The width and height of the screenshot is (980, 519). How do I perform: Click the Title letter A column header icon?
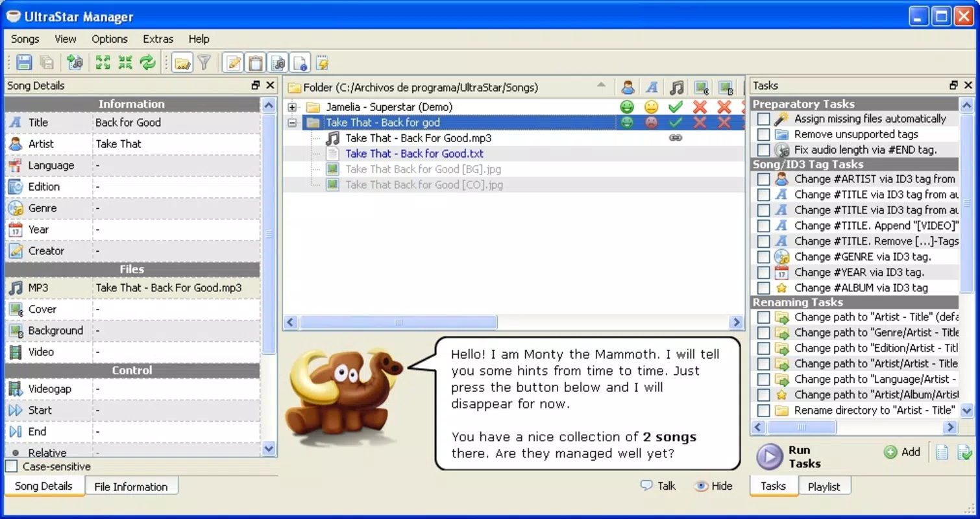coord(652,88)
